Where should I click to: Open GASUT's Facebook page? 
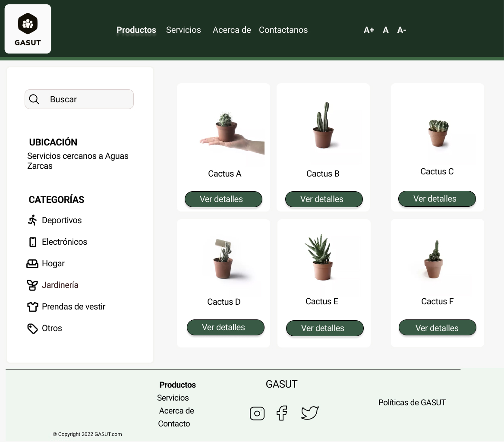[281, 413]
